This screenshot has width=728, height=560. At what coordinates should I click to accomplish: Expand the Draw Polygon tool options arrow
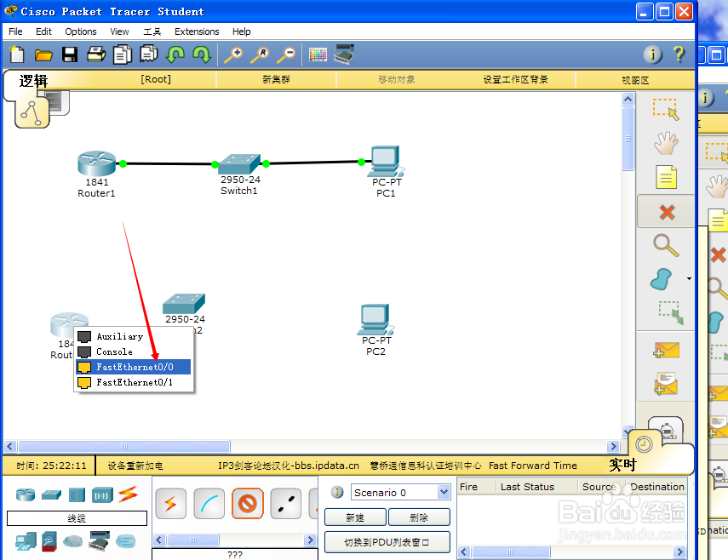point(689,279)
